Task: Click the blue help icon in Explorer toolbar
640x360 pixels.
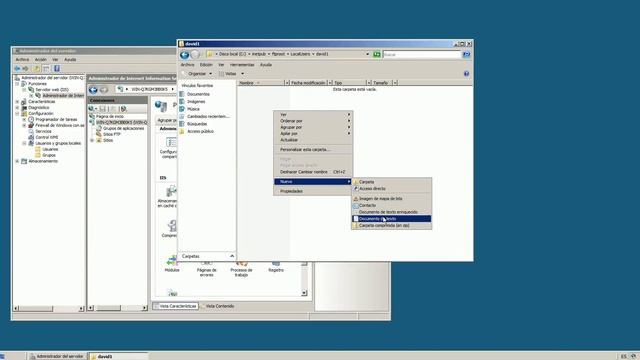Action: click(466, 73)
